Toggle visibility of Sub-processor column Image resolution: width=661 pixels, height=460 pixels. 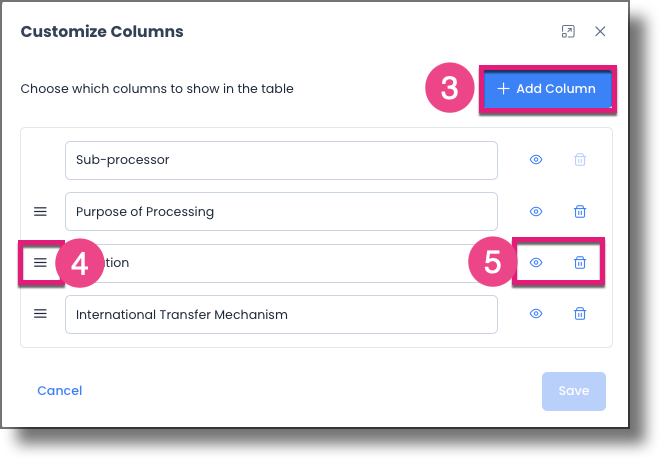(536, 160)
